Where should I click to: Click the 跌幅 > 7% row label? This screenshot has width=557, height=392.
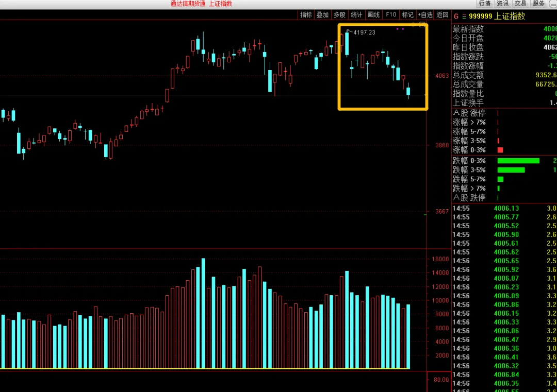point(469,189)
